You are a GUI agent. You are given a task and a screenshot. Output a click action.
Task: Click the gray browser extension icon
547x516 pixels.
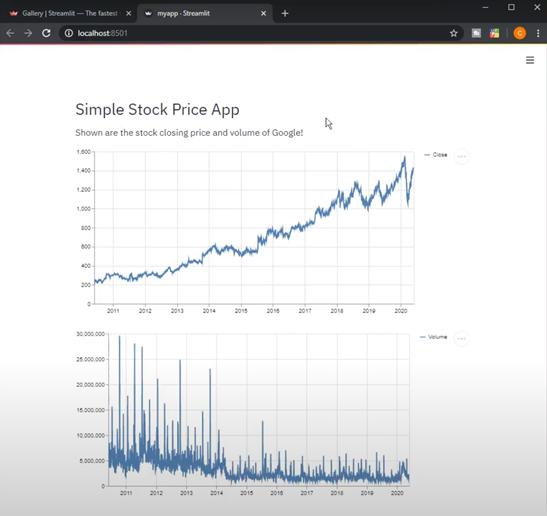tap(476, 33)
